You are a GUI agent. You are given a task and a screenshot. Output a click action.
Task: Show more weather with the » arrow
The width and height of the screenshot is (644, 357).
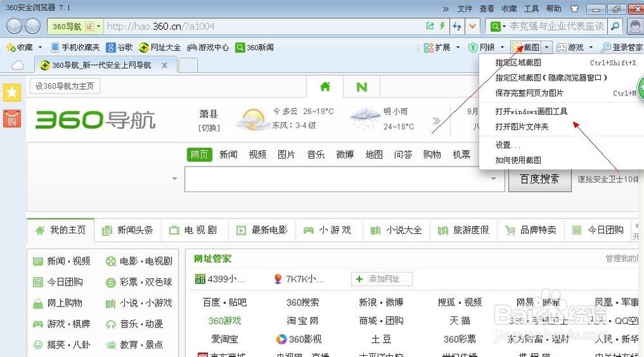click(436, 121)
